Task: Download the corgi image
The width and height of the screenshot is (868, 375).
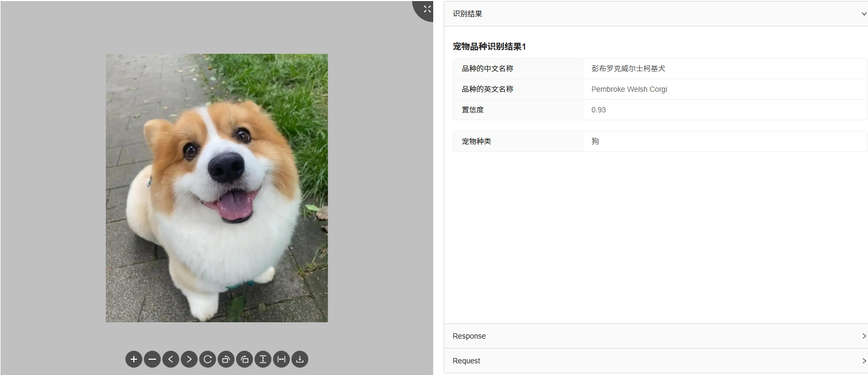Action: [x=300, y=359]
